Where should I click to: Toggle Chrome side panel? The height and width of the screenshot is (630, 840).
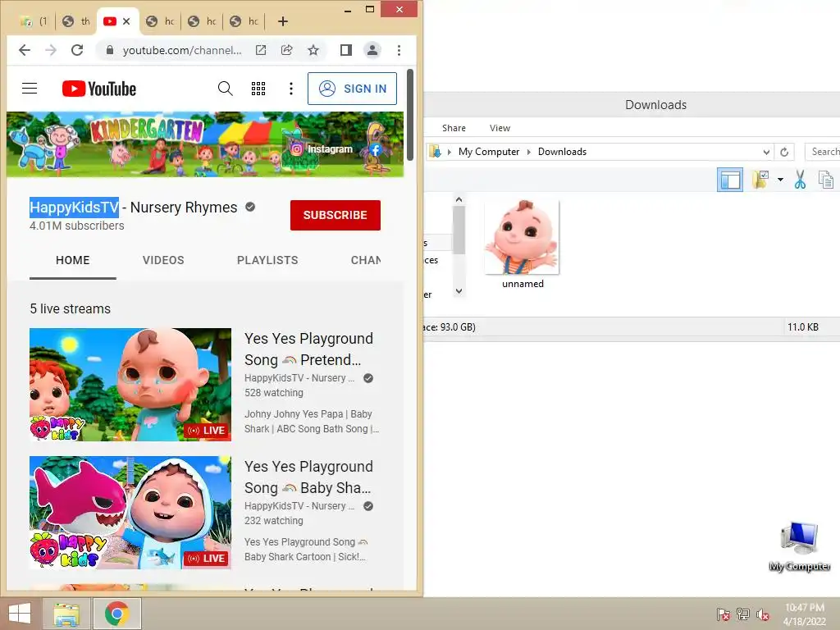(346, 50)
